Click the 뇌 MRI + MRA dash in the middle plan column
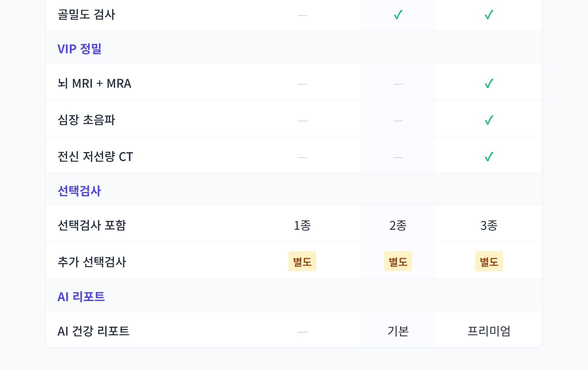This screenshot has height=370, width=588. pyautogui.click(x=398, y=84)
